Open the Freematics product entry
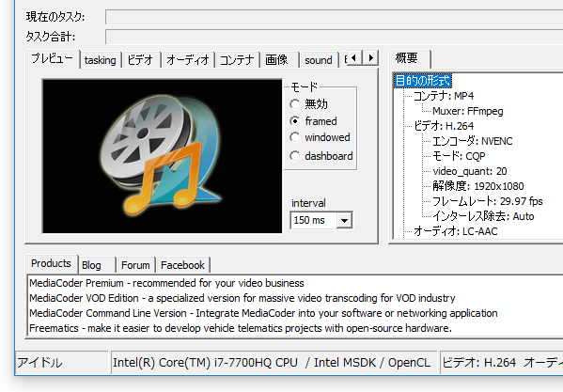This screenshot has height=392, width=563. pos(241,328)
